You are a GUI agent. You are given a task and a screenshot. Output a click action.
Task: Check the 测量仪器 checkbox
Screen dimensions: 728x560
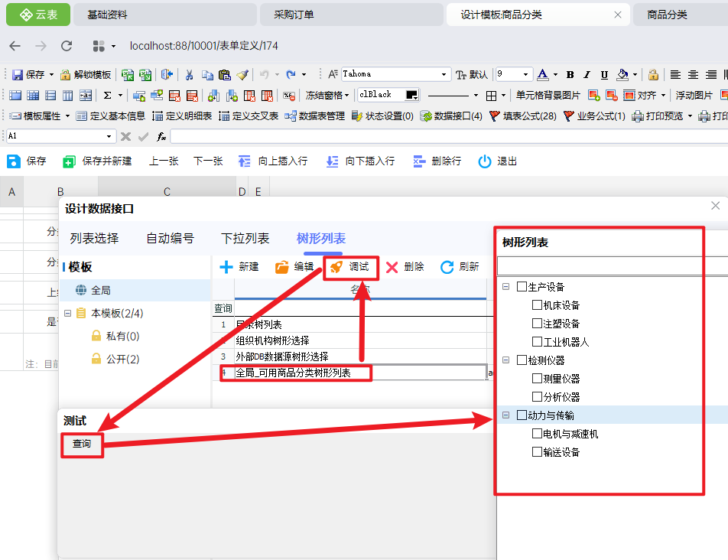[537, 379]
